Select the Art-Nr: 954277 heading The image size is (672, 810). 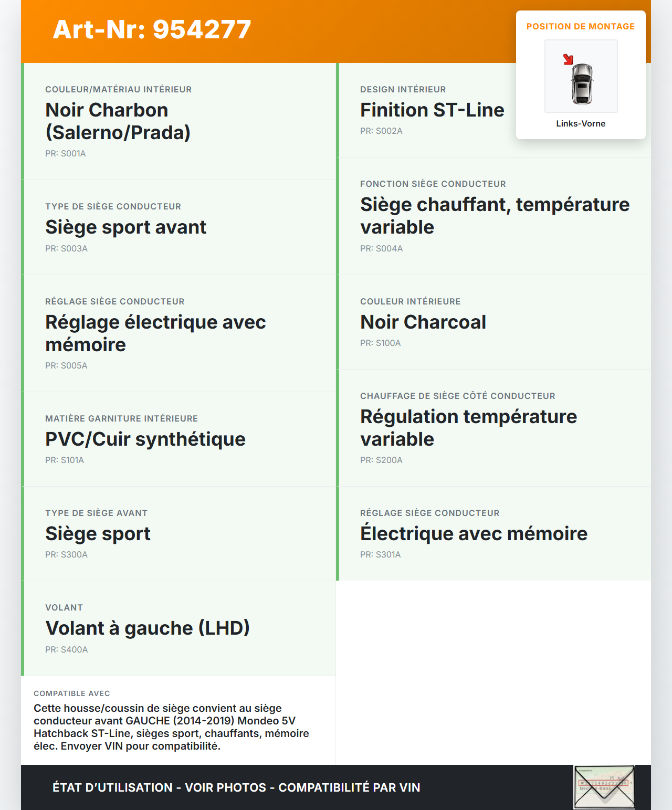click(x=152, y=29)
